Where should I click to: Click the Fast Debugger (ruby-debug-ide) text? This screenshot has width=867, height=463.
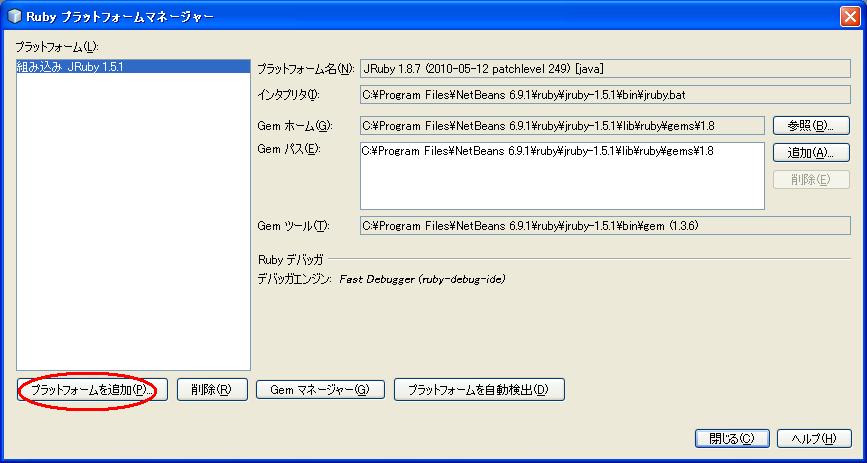[422, 279]
